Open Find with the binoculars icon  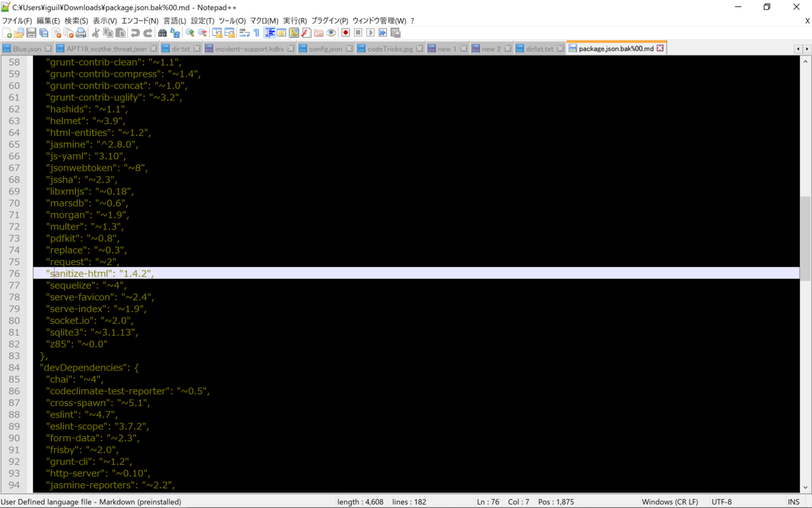click(162, 33)
